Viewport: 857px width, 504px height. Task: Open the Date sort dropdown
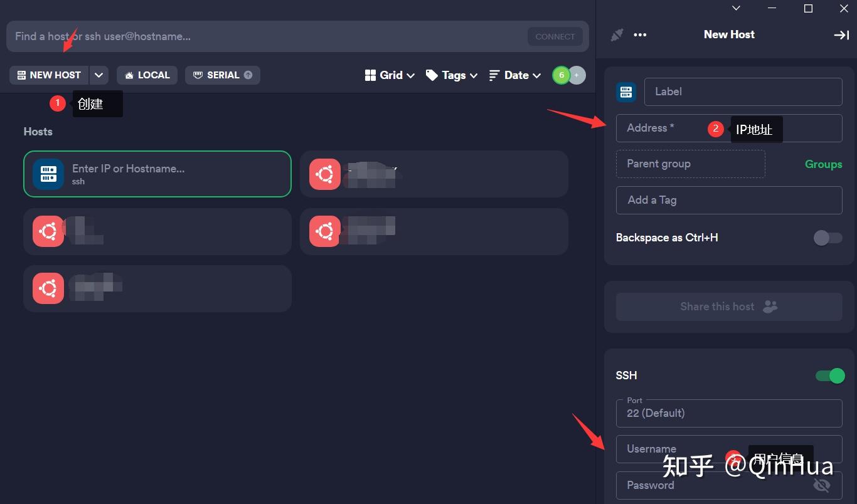click(514, 75)
